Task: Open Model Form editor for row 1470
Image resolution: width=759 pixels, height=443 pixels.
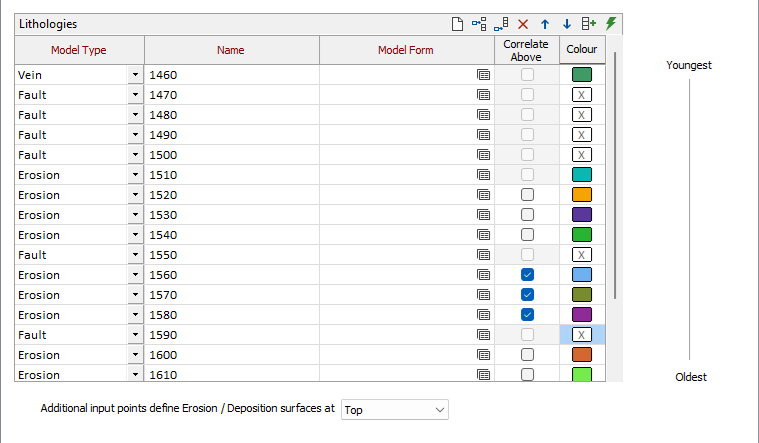Action: (x=483, y=95)
